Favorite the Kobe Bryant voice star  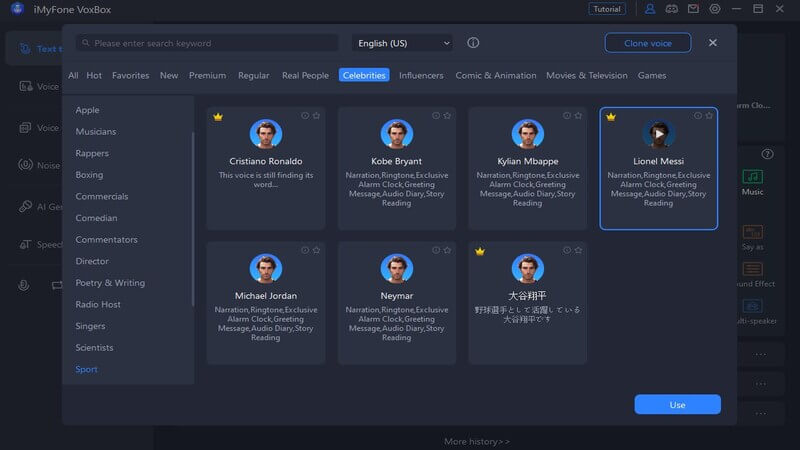coord(447,116)
